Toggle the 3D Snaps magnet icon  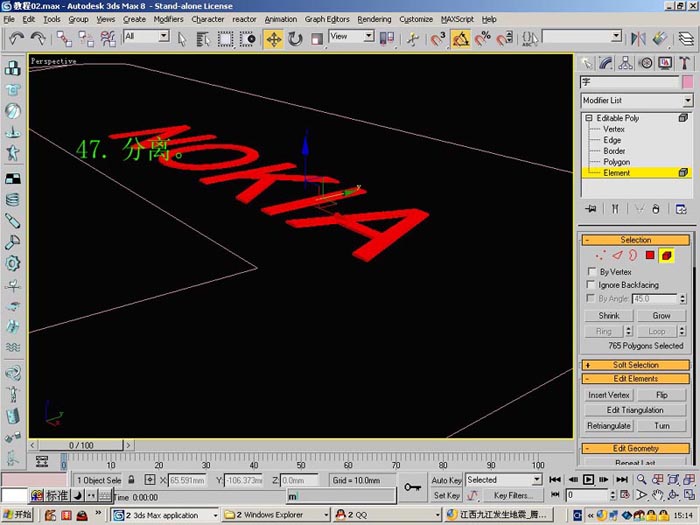pos(438,39)
